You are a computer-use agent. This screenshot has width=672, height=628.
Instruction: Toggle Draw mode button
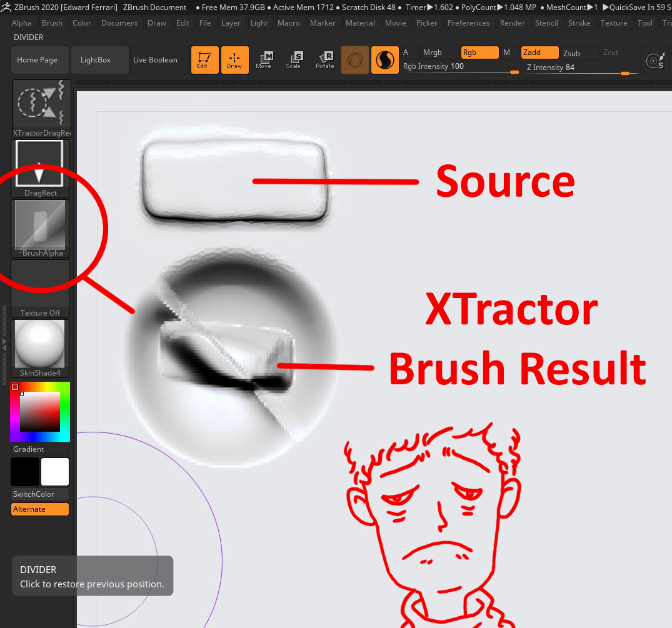click(x=235, y=60)
